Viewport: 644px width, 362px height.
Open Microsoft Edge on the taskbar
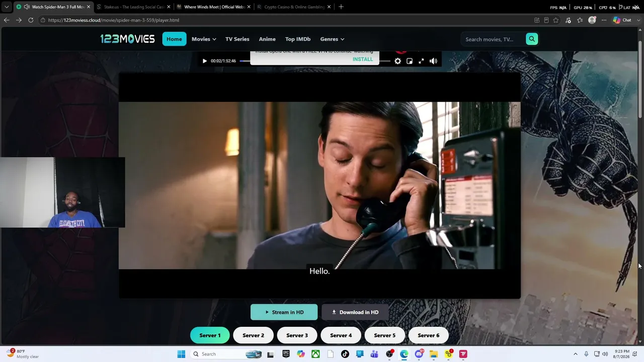click(404, 354)
